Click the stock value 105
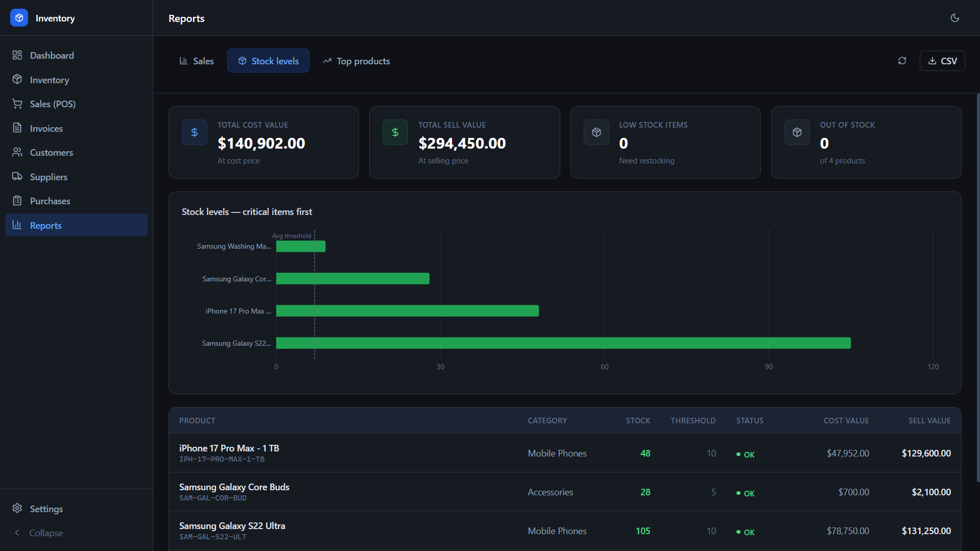Viewport: 980px width, 551px height. [643, 531]
